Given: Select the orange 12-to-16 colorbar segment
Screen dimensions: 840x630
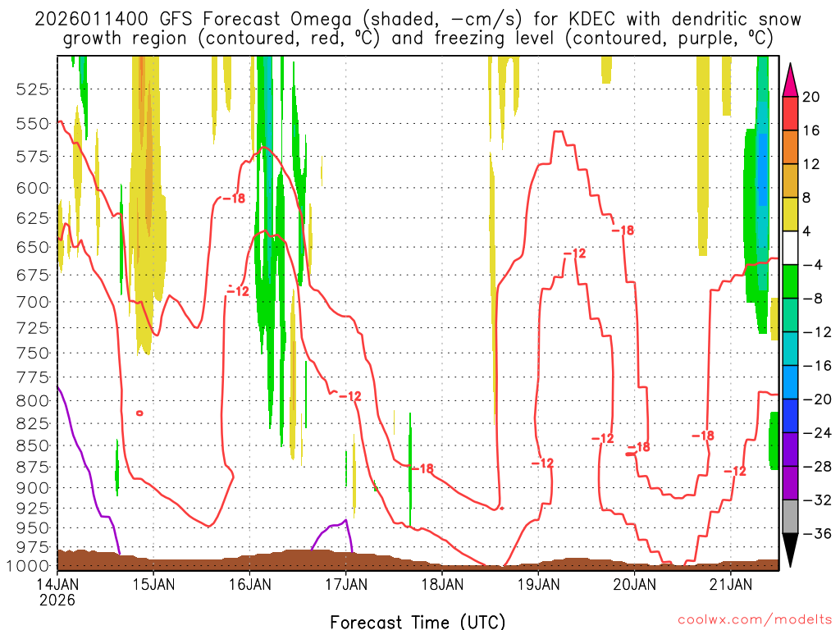Looking at the screenshot, I should (790, 148).
